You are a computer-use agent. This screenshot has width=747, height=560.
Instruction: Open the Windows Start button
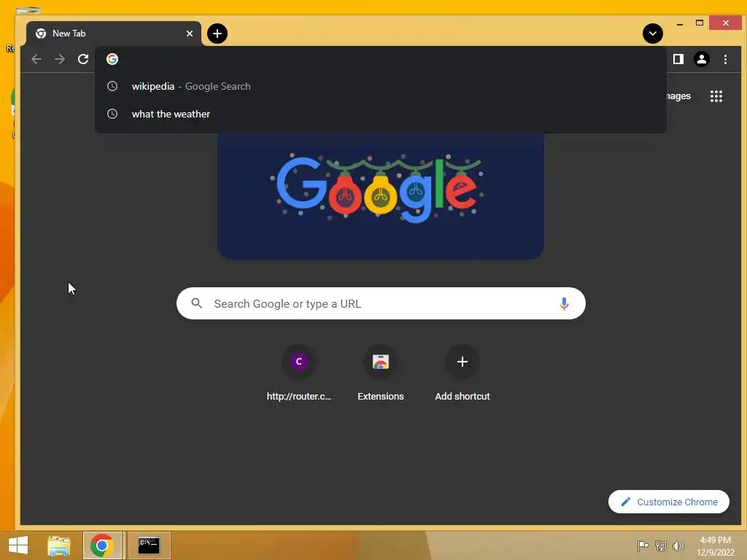[18, 545]
